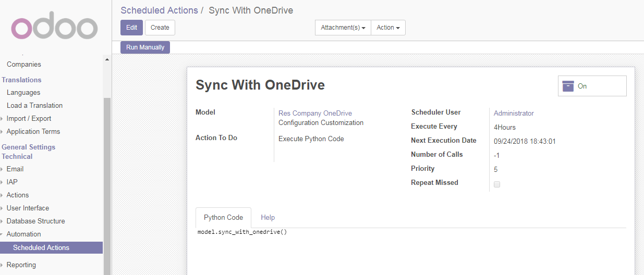Viewport: 644px width, 275px height.
Task: Open the Action dropdown menu
Action: [x=388, y=28]
